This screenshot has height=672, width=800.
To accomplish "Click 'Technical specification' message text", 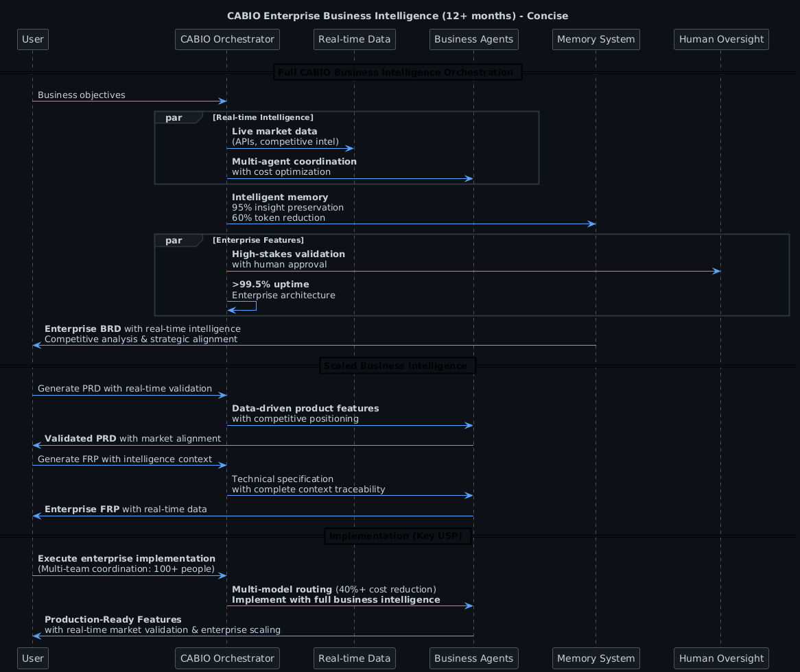I will point(282,479).
